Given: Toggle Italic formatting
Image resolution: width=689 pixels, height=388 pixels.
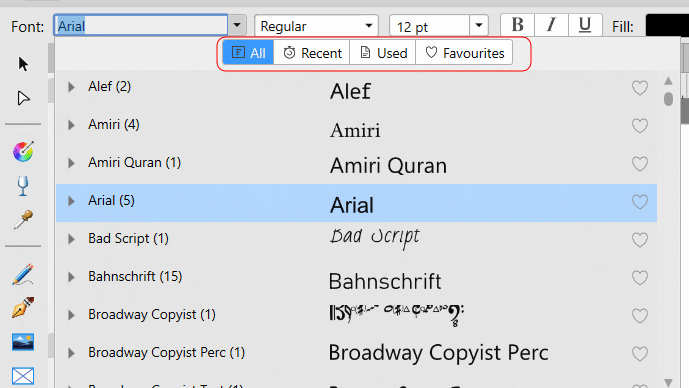Looking at the screenshot, I should coord(551,25).
